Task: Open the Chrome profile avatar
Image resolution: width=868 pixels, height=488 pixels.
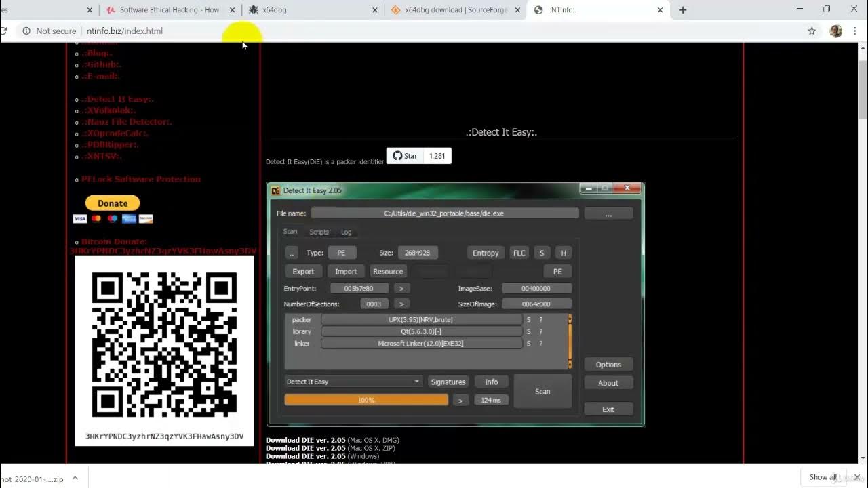Action: (x=836, y=30)
